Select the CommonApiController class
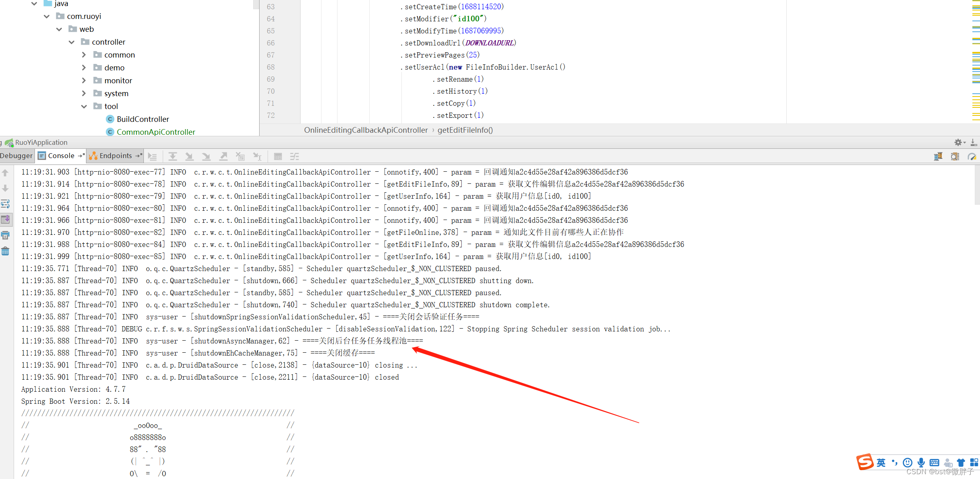Image resolution: width=980 pixels, height=479 pixels. [x=155, y=132]
